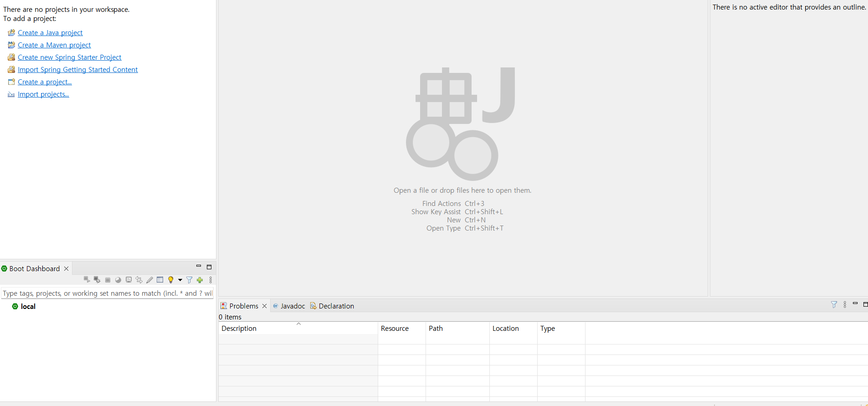
Task: Switch to the Declaration tab
Action: point(332,306)
